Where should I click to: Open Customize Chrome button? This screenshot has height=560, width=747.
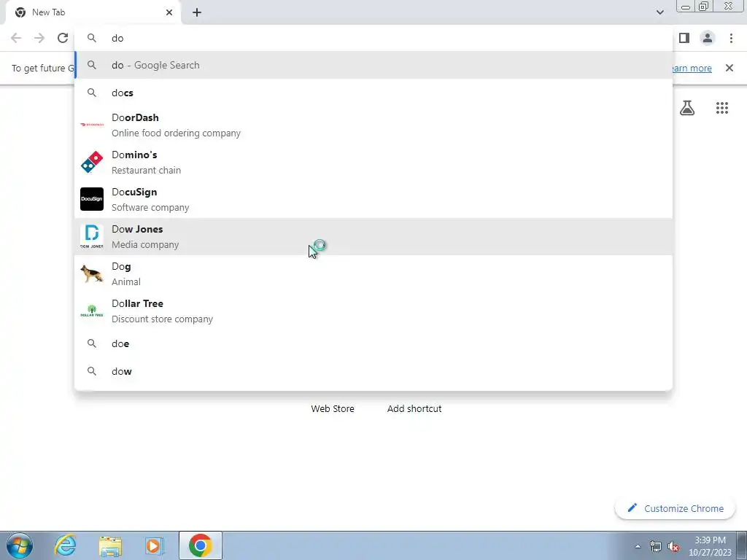[675, 508]
